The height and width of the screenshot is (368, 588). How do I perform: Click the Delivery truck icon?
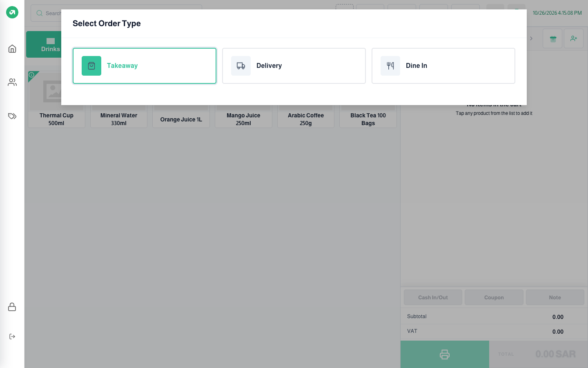click(241, 66)
